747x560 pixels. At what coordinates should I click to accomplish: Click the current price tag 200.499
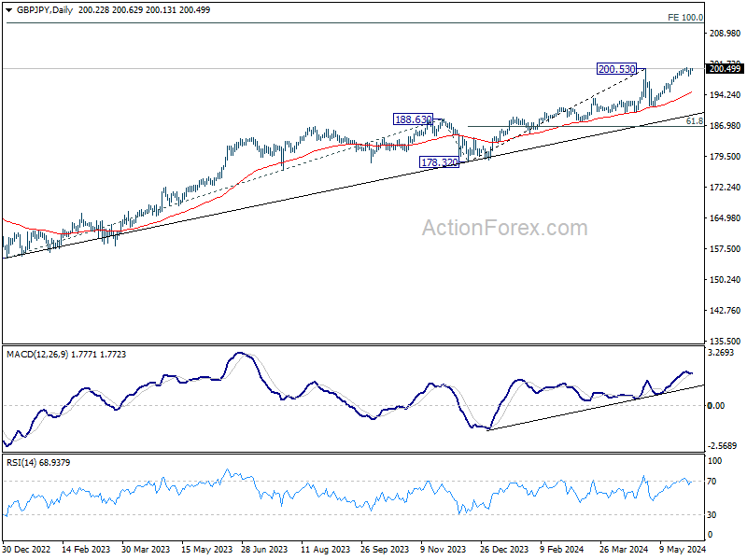point(726,68)
